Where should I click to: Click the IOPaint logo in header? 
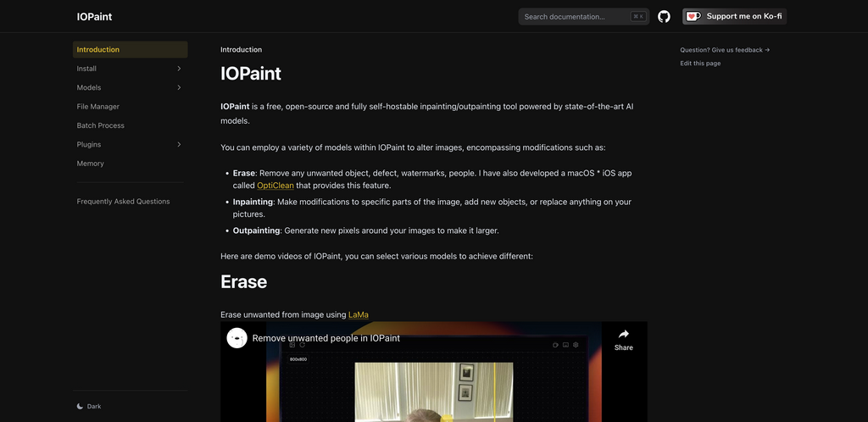[94, 17]
